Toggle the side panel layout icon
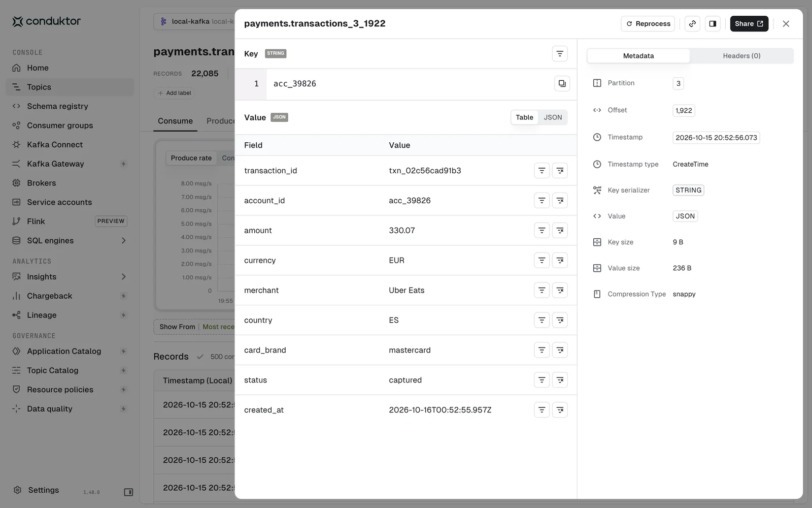This screenshot has width=812, height=508. pos(713,24)
